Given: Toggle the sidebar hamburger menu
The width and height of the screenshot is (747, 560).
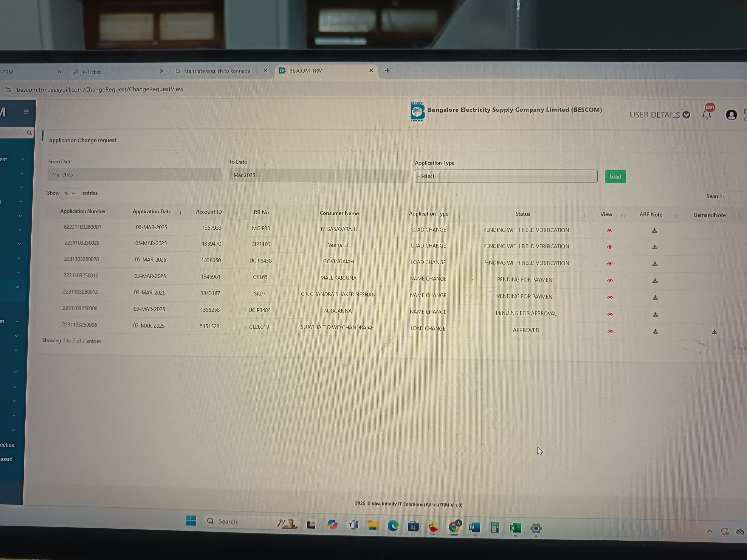Looking at the screenshot, I should click(x=26, y=112).
